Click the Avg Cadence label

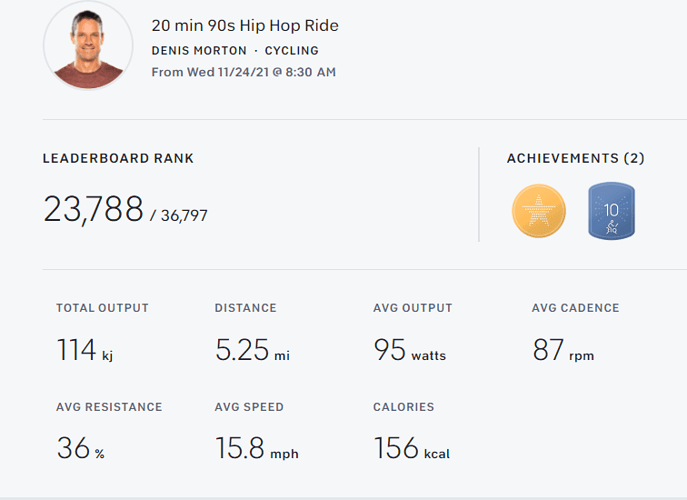coord(575,308)
